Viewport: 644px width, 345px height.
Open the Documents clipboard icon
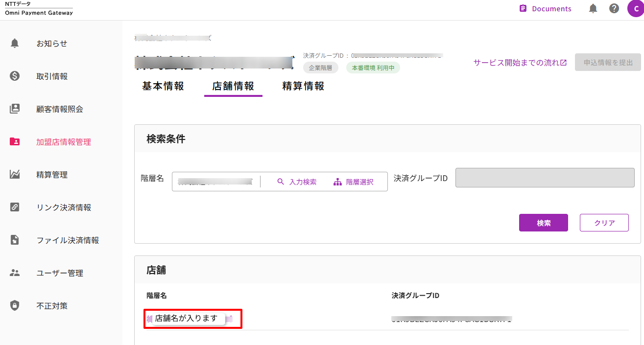pos(523,8)
